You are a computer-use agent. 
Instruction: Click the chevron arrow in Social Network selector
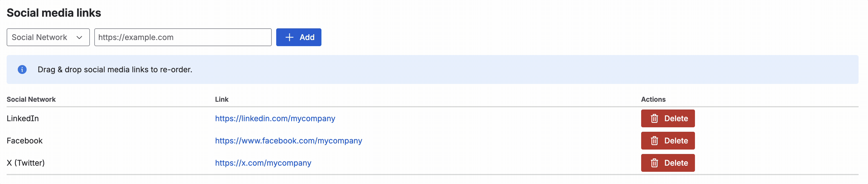pyautogui.click(x=79, y=38)
